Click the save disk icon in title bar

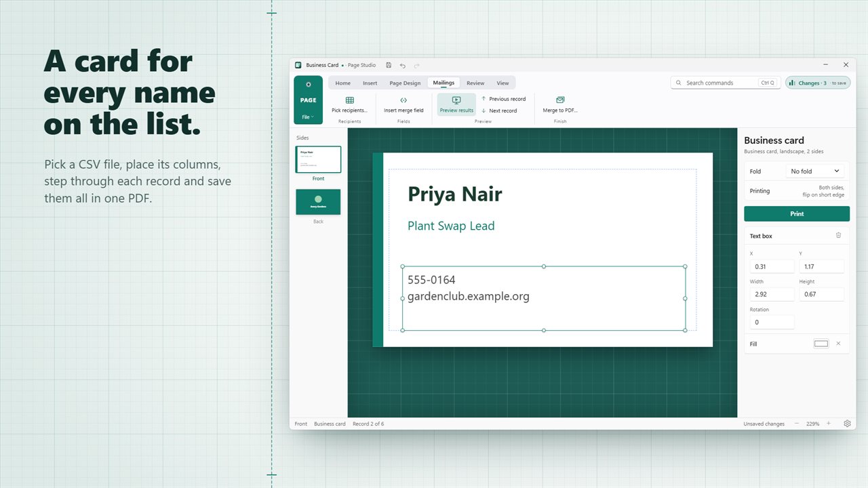(x=389, y=65)
